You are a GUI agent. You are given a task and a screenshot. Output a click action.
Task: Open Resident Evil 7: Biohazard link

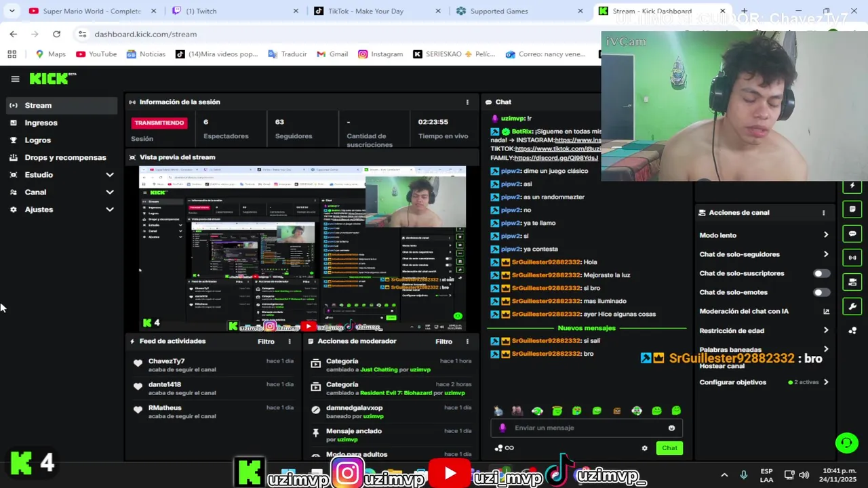pos(396,393)
